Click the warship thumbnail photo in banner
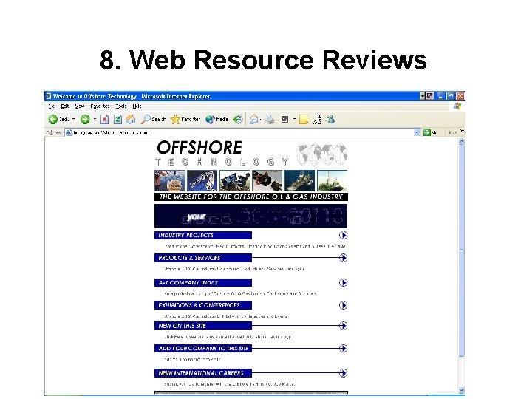532x399 pixels. tap(299, 181)
